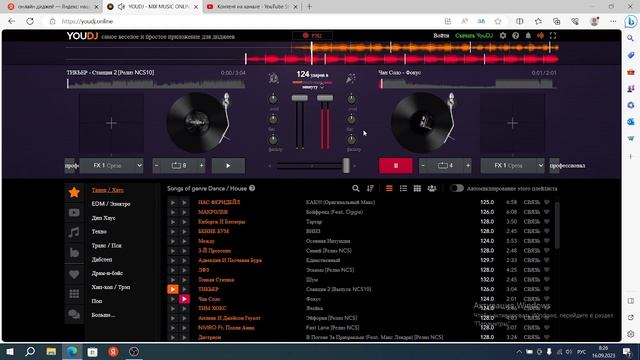The image size is (640, 360).
Task: Open notifications bell in YouDJ header
Action: [x=528, y=36]
